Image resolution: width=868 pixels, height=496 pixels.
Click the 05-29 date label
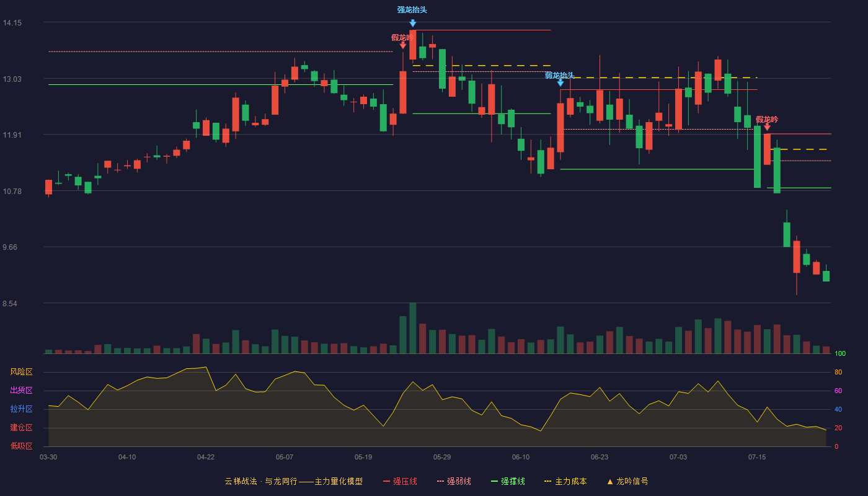click(x=442, y=457)
